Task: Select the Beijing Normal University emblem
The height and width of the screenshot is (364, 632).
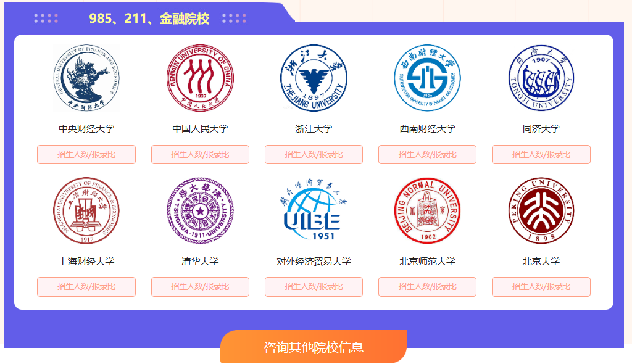Action: (427, 210)
